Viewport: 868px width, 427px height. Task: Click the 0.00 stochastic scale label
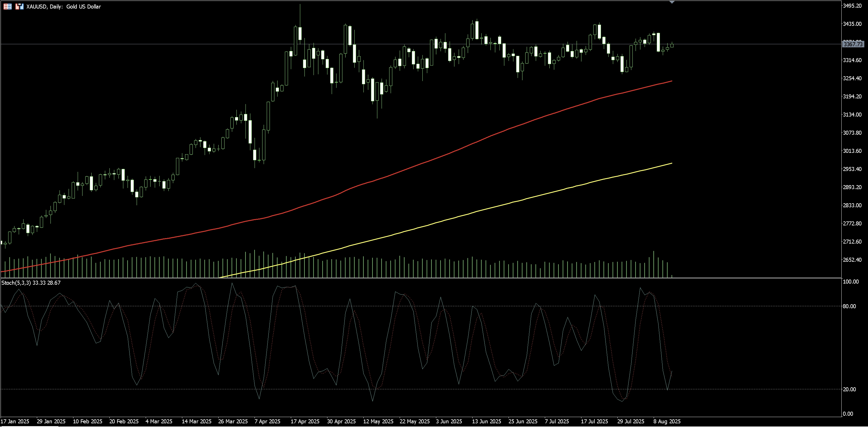[x=848, y=413]
